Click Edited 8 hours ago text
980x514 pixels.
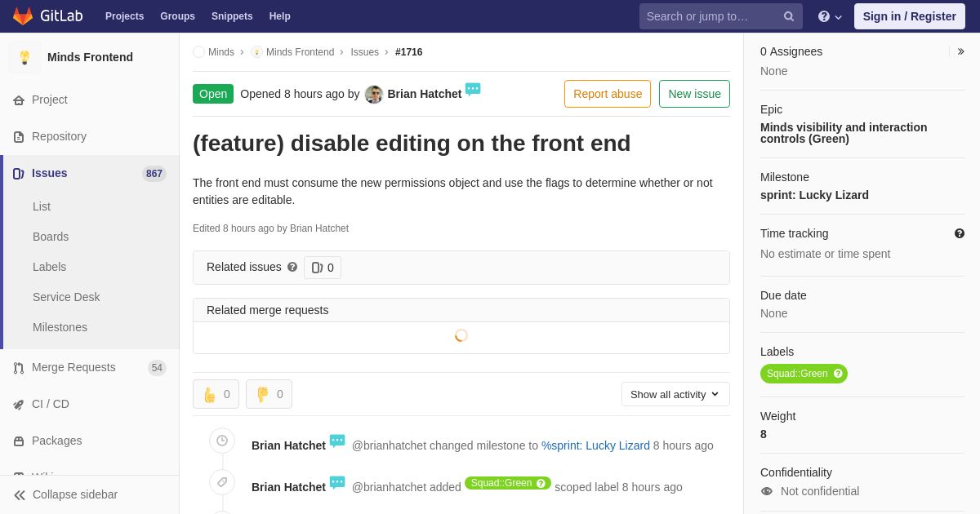[270, 228]
